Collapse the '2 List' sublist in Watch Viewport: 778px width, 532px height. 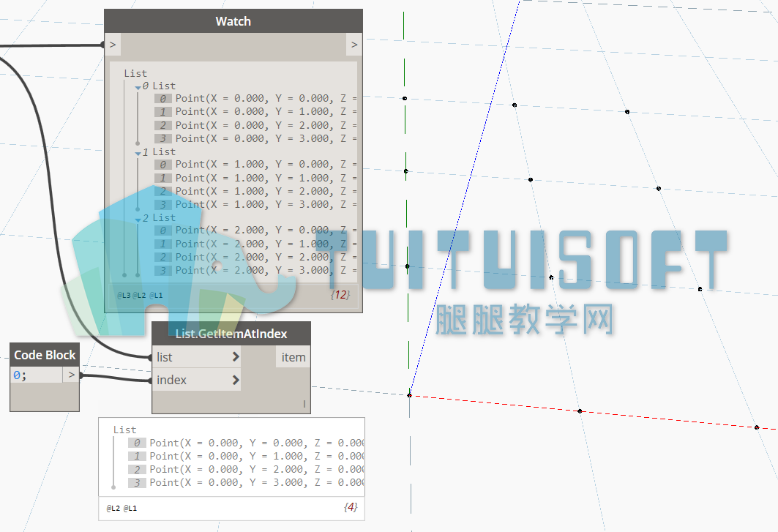click(138, 220)
